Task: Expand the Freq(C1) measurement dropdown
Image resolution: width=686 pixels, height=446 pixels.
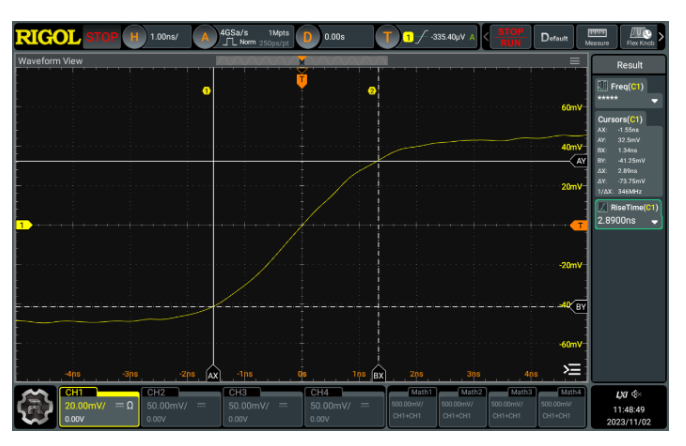Action: click(654, 101)
